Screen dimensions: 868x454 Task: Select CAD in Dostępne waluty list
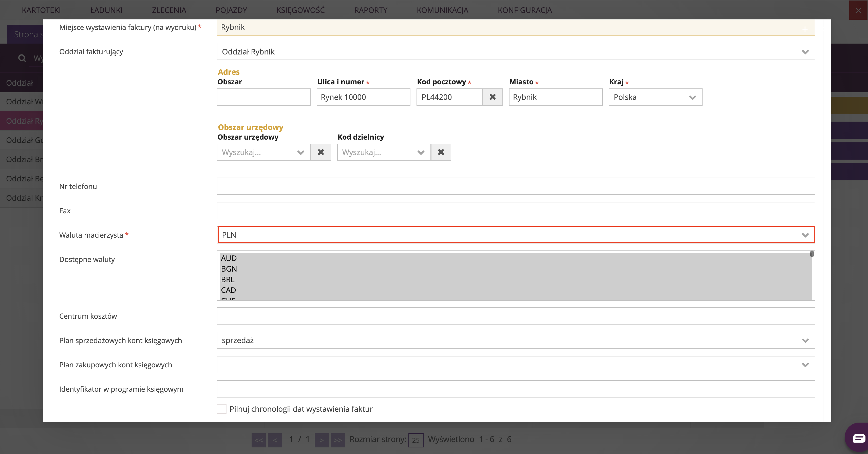click(229, 290)
